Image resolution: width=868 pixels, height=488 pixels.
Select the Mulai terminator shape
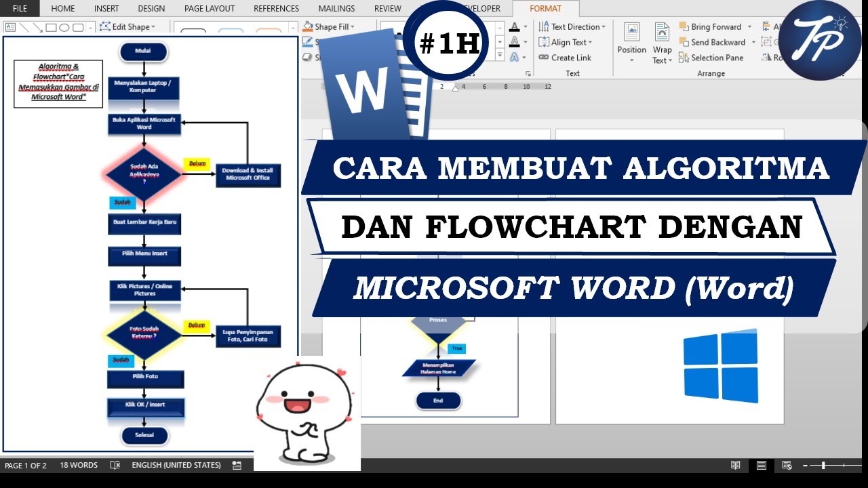[x=143, y=51]
